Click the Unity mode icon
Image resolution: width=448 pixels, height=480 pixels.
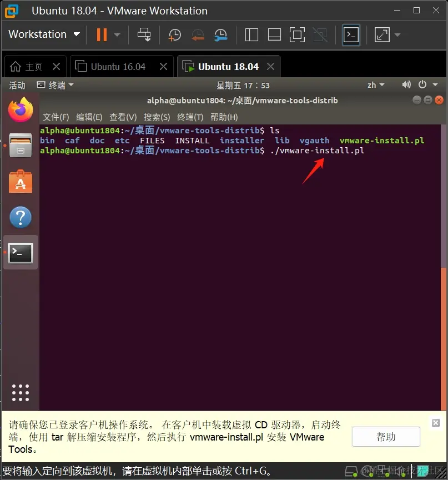320,34
